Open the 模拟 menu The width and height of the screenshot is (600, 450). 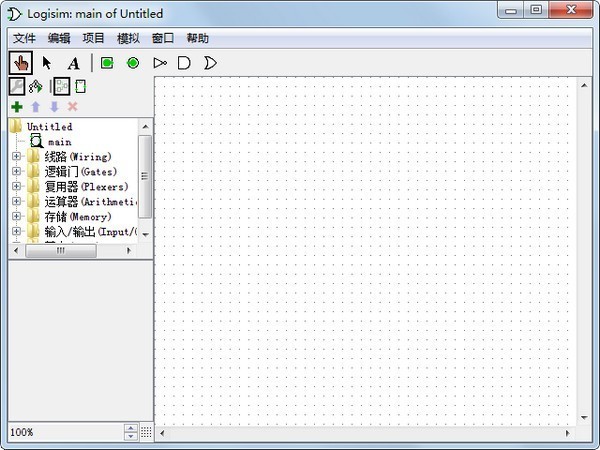[128, 38]
